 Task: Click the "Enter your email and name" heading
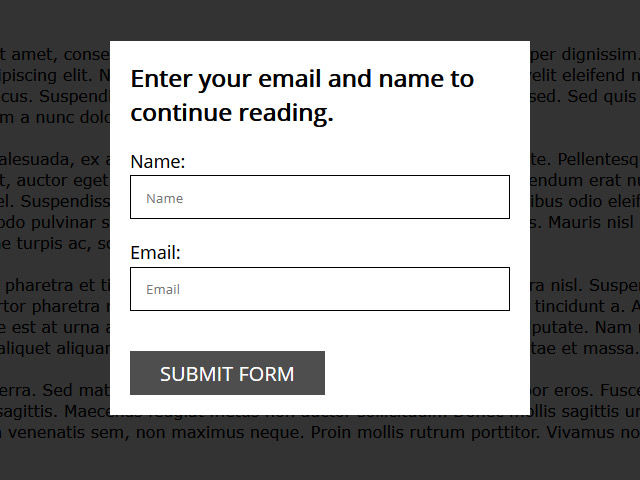302,79
